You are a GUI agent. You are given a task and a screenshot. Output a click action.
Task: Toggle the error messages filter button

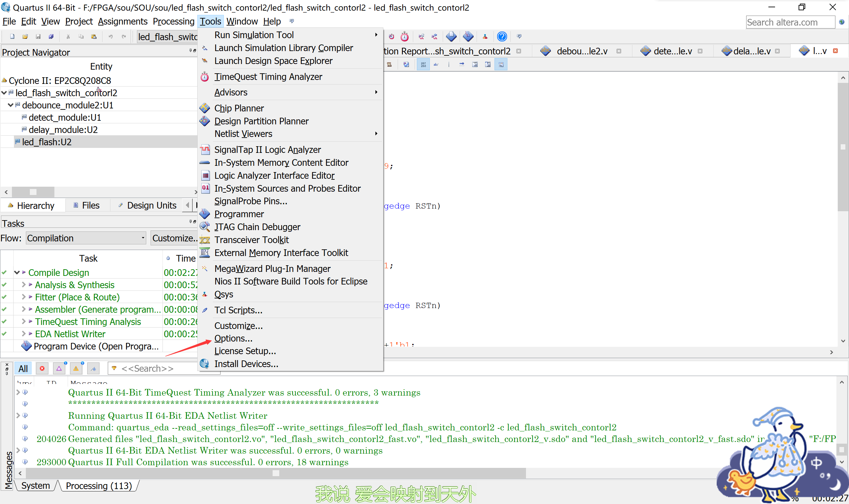click(42, 368)
